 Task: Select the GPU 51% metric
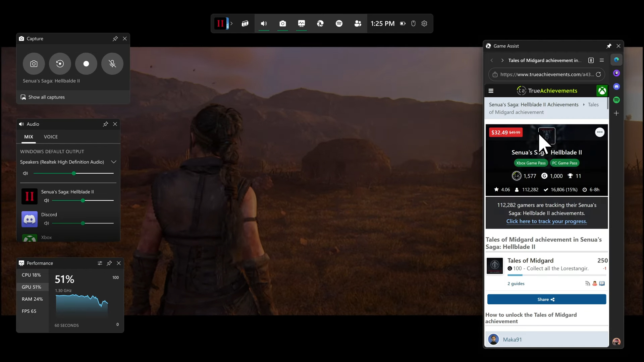point(33,287)
